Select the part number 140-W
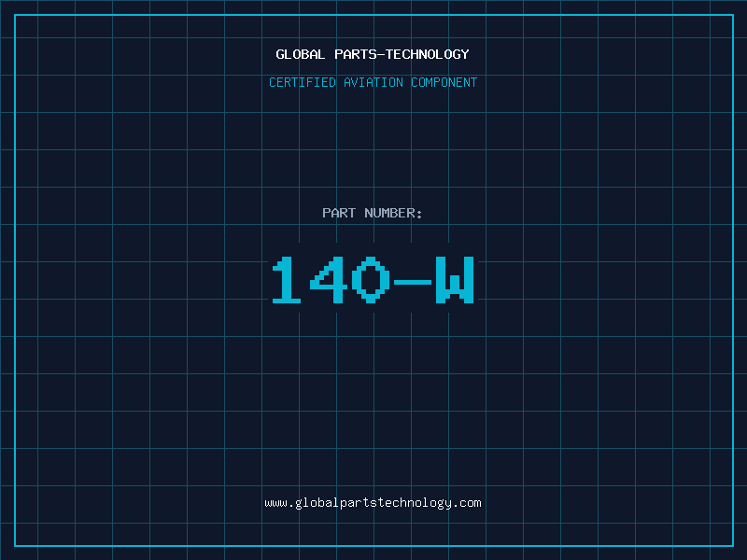The height and width of the screenshot is (560, 747). tap(373, 280)
